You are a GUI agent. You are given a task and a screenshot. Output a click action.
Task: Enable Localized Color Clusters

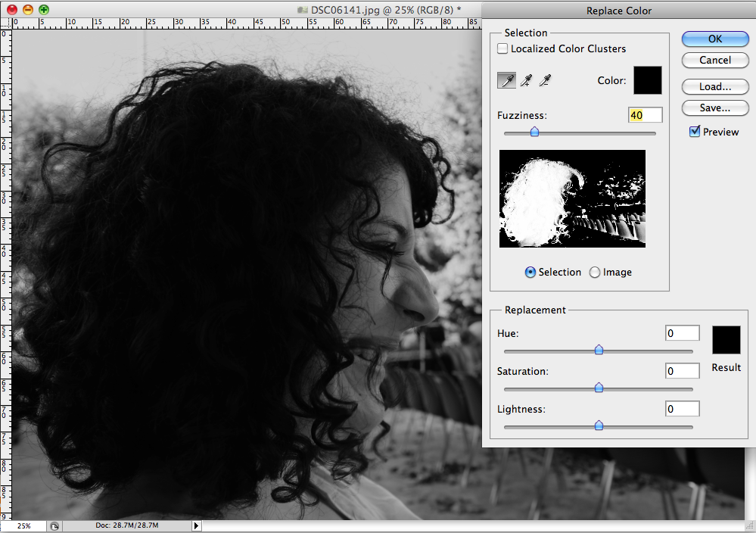coord(502,48)
